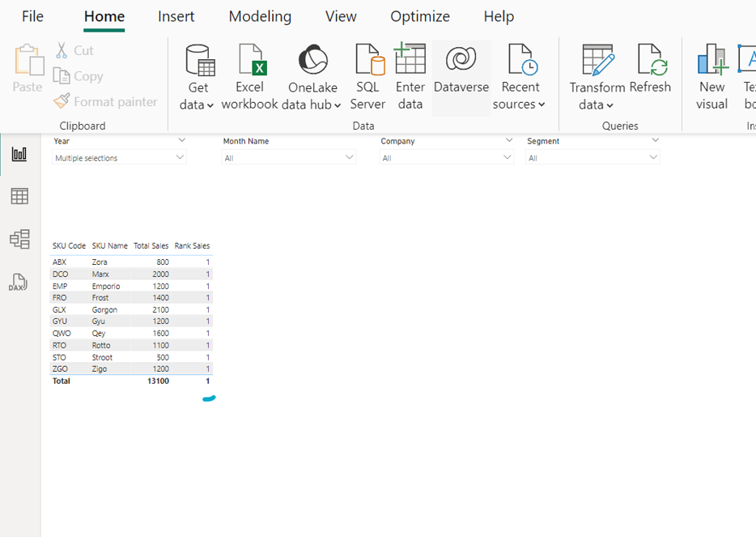Open the File menu
Screen dimensions: 756x537
click(x=32, y=16)
